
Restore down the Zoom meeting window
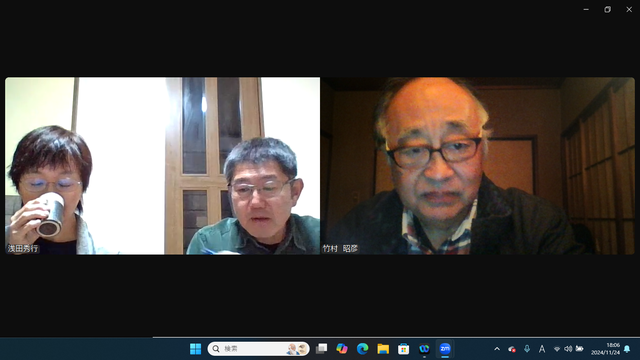click(607, 9)
